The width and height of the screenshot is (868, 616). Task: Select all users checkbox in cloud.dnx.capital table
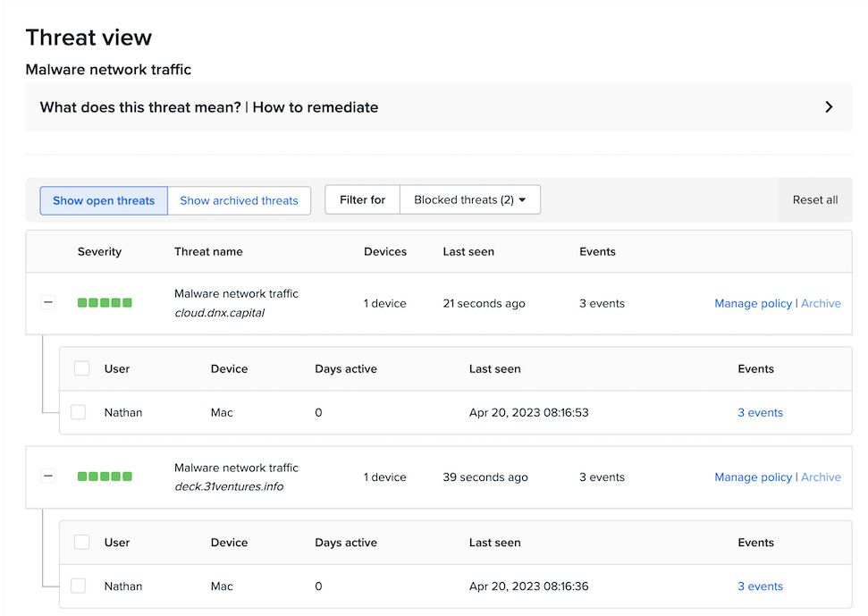coord(82,368)
